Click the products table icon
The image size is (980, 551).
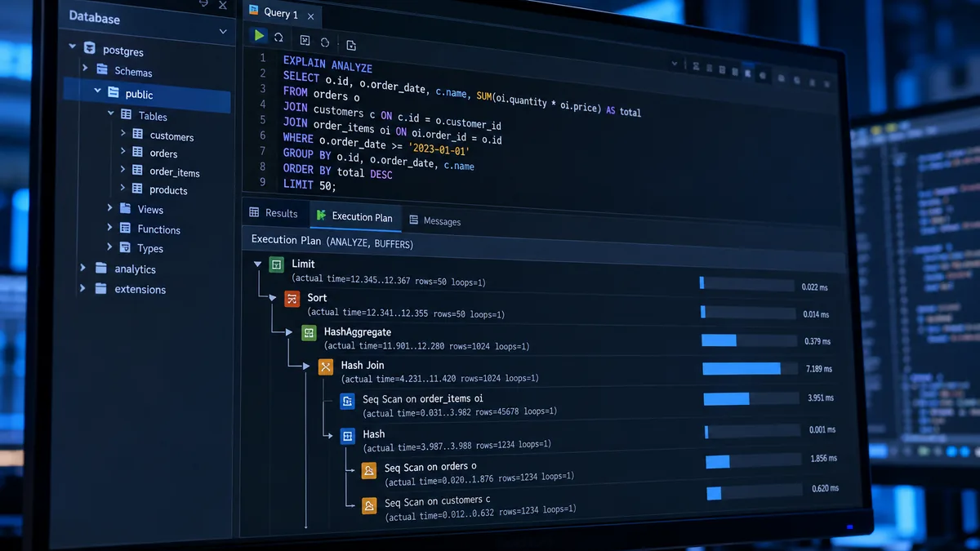click(x=137, y=189)
